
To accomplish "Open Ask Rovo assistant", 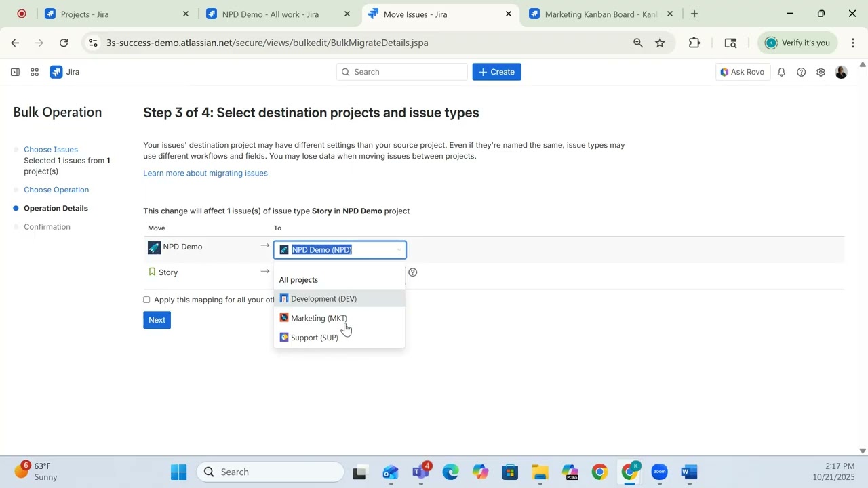I will click(x=743, y=72).
